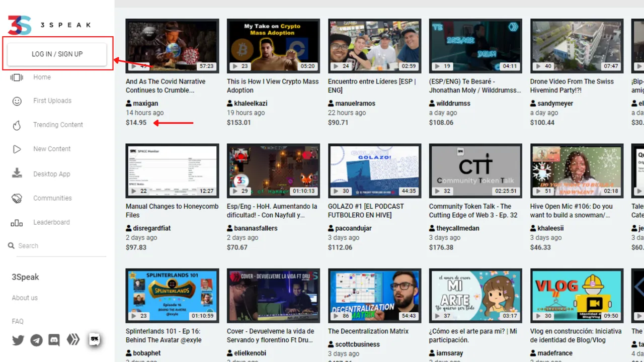Open the Te Besaré video thumbnail

click(475, 45)
